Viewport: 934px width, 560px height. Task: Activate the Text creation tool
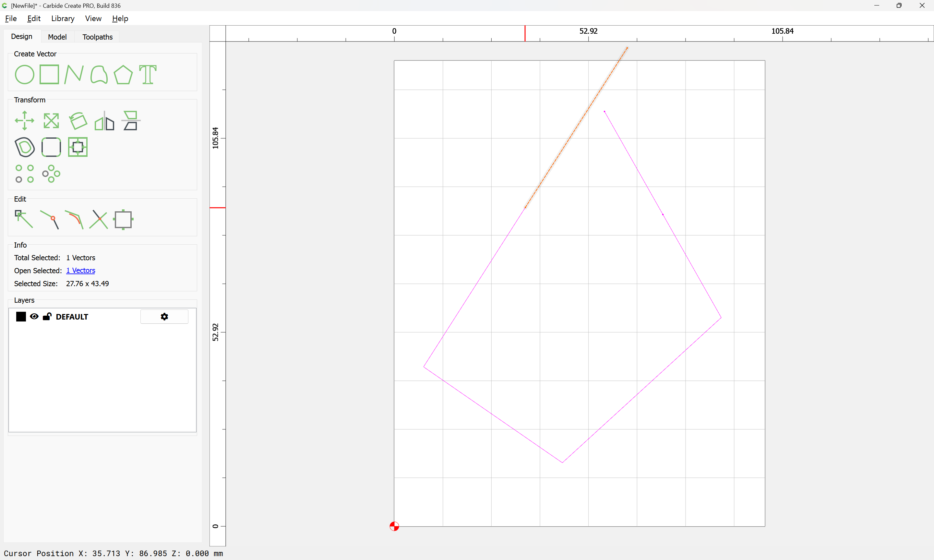coord(148,74)
